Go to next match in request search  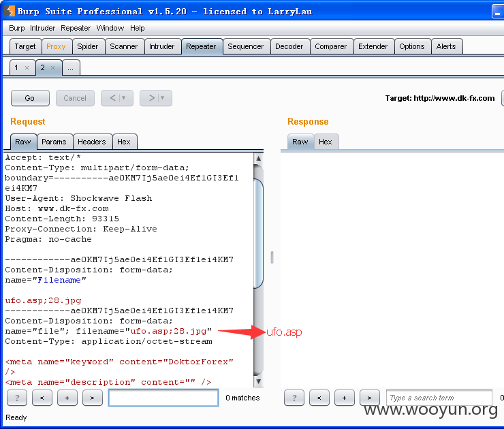(x=92, y=398)
